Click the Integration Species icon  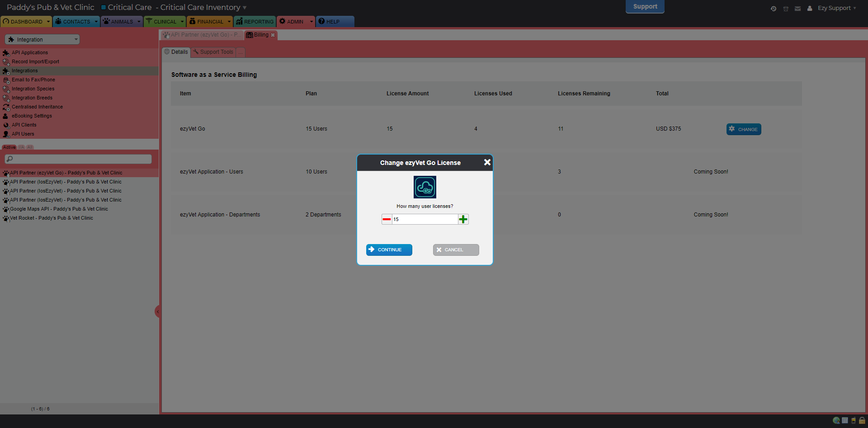click(6, 89)
